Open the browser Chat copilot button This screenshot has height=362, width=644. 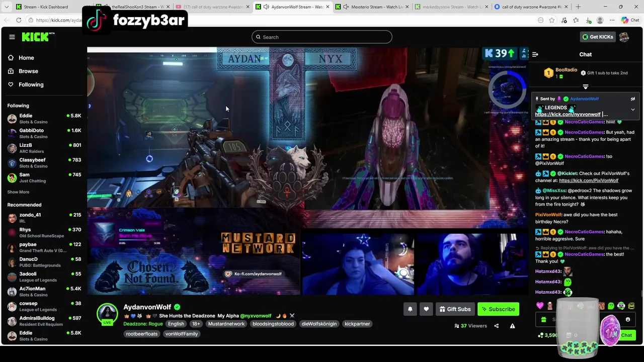click(x=630, y=20)
